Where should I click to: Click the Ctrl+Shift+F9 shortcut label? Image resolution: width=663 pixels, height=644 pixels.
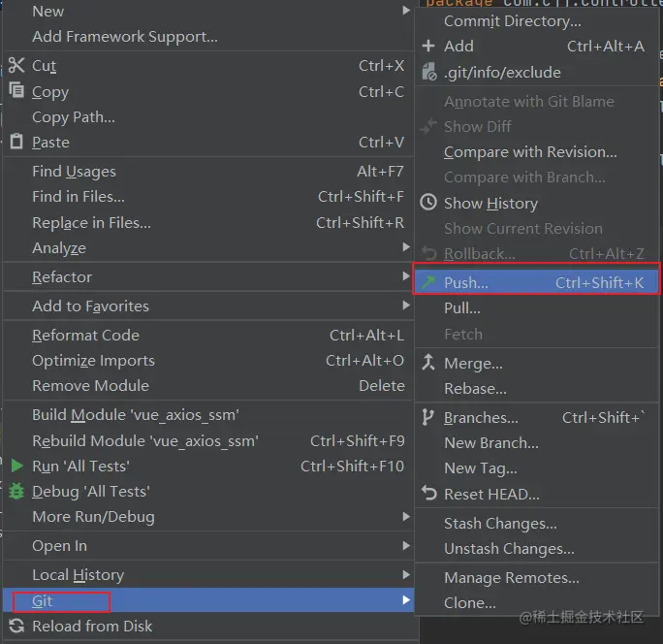click(x=358, y=441)
